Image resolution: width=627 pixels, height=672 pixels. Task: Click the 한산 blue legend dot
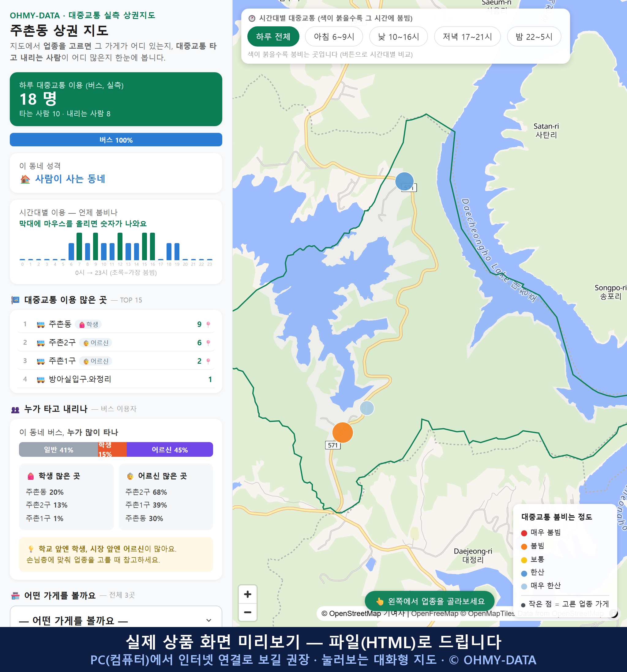tap(524, 573)
